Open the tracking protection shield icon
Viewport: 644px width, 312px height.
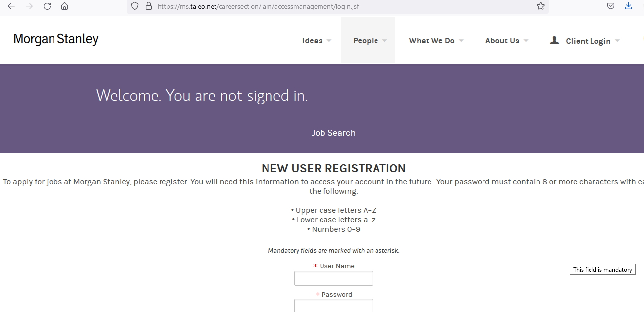135,6
